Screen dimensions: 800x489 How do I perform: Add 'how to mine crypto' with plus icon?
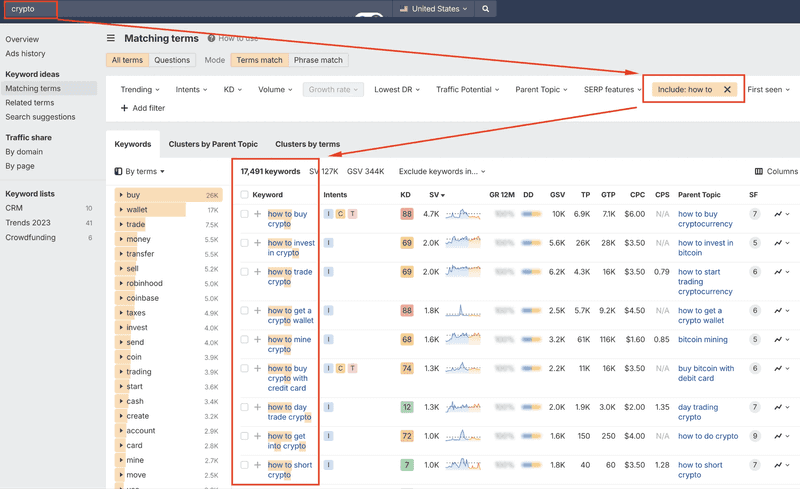pyautogui.click(x=258, y=339)
